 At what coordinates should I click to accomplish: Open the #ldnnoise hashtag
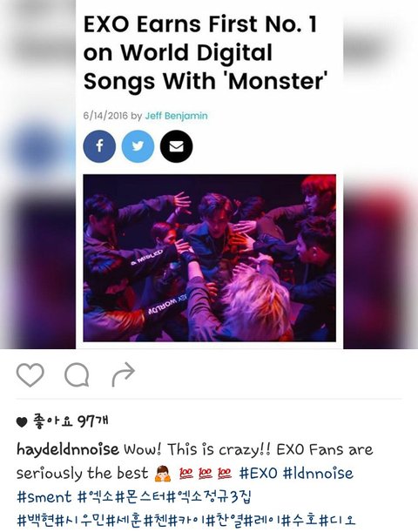318,473
